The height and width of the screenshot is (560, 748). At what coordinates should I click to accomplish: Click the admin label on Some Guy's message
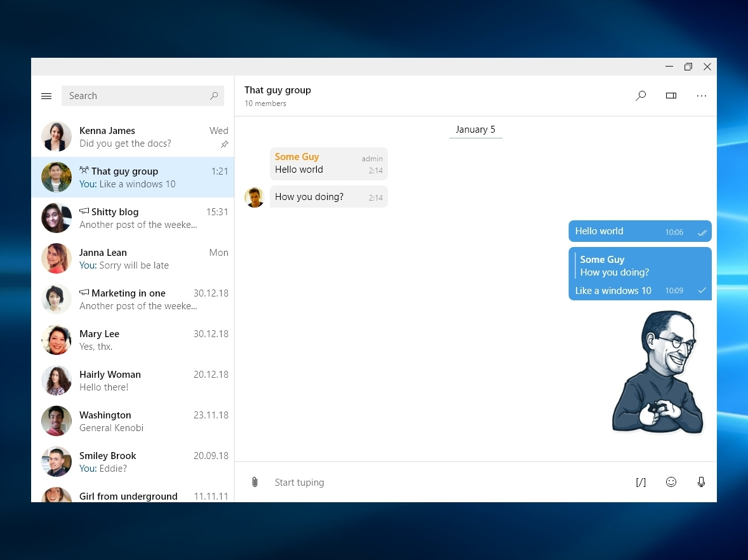tap(372, 158)
